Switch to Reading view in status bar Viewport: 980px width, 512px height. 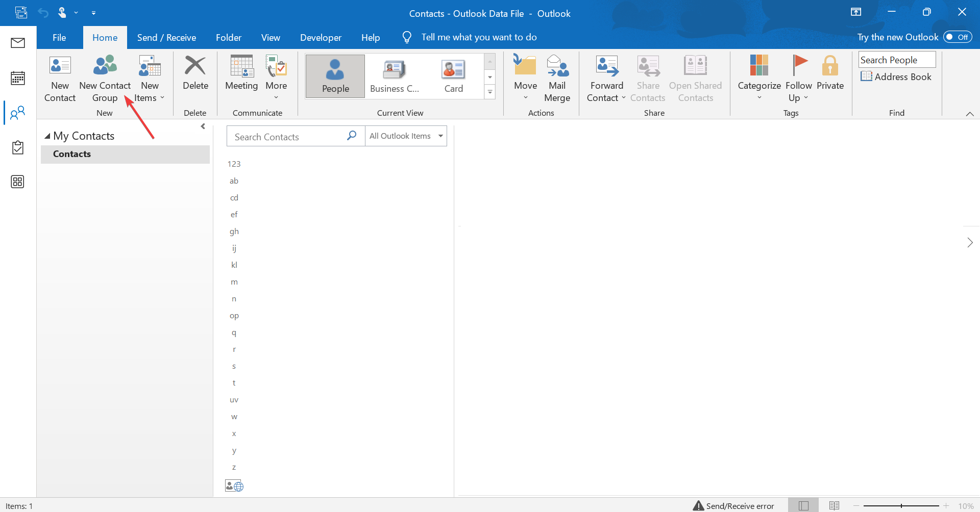click(834, 506)
